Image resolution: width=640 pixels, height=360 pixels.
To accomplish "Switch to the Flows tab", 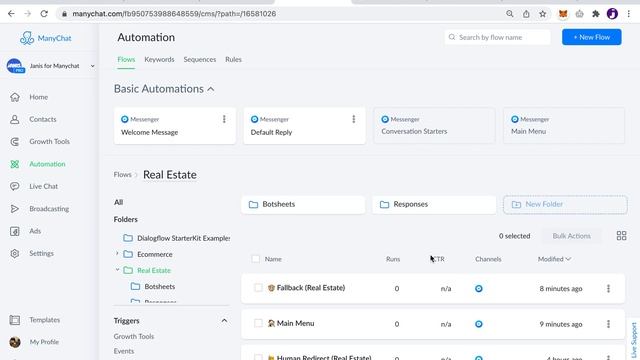I will coord(126,60).
